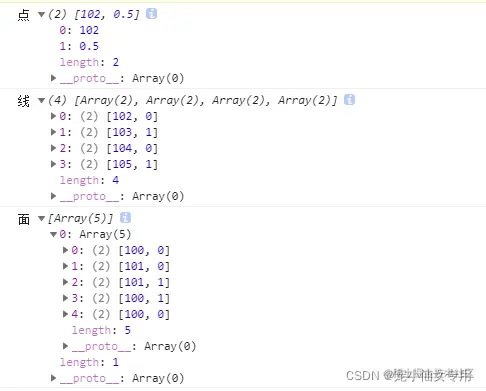The height and width of the screenshot is (391, 486).
Task: Expand __proto__ below length: 5
Action: 65,346
